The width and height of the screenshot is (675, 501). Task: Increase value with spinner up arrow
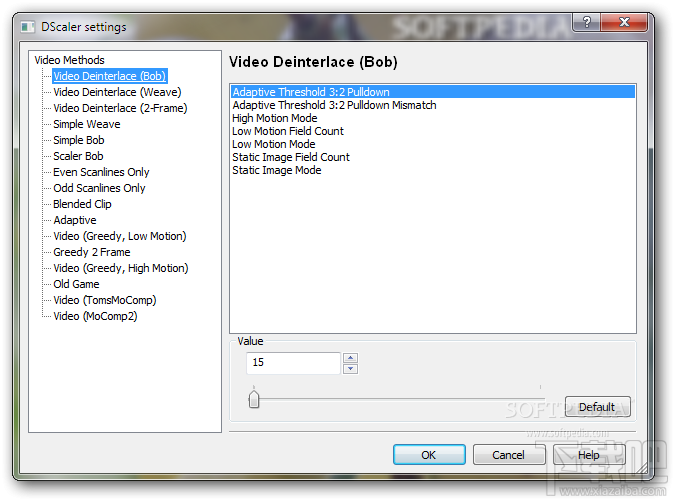pos(350,358)
